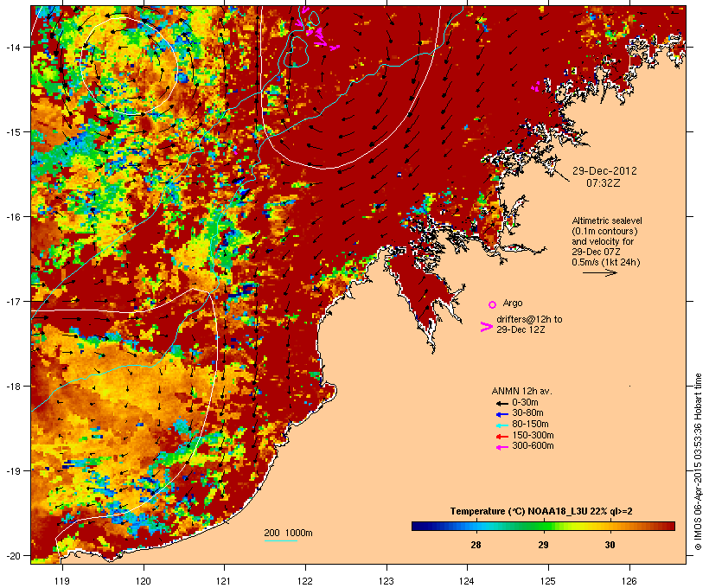709x588 pixels.
Task: Click the longitude axis label 122
Action: 305,581
